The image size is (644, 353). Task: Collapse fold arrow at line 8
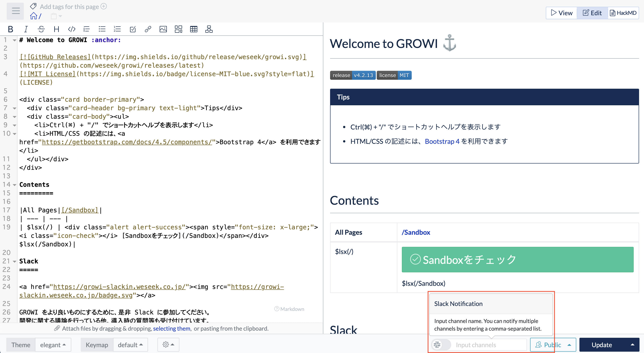15,117
